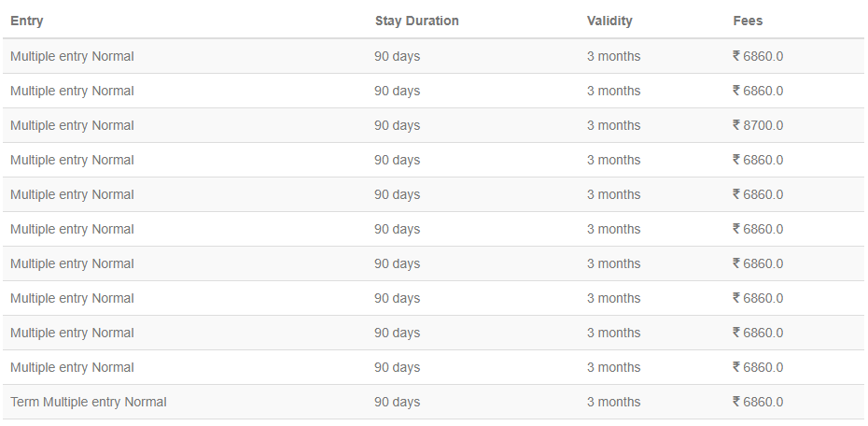Select the first 90 days under Stay Duration
868x426 pixels.
397,56
